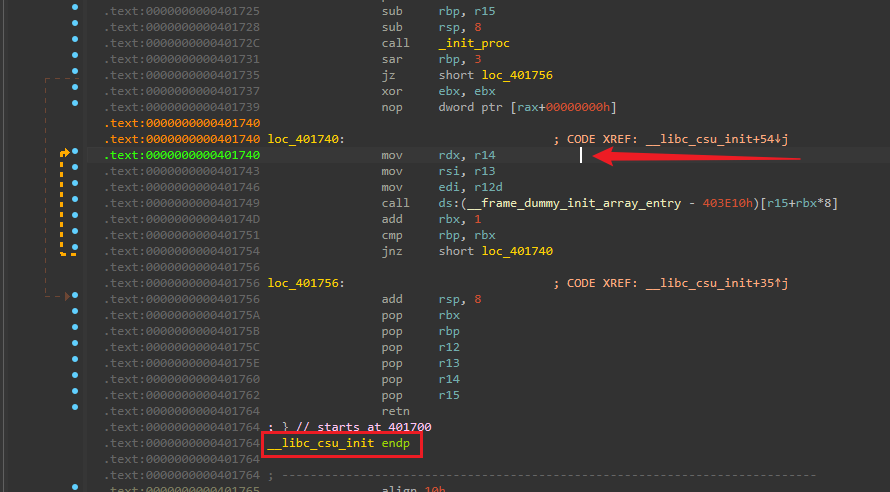Select loc_401740 operand in the jnz instruction

tap(517, 251)
